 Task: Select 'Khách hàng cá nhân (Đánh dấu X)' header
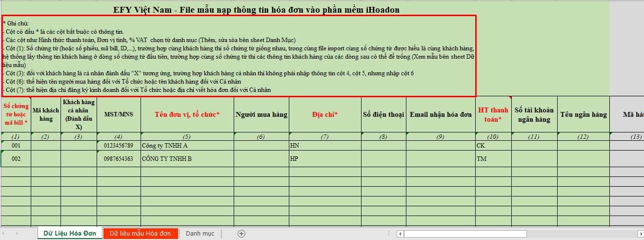[79, 114]
